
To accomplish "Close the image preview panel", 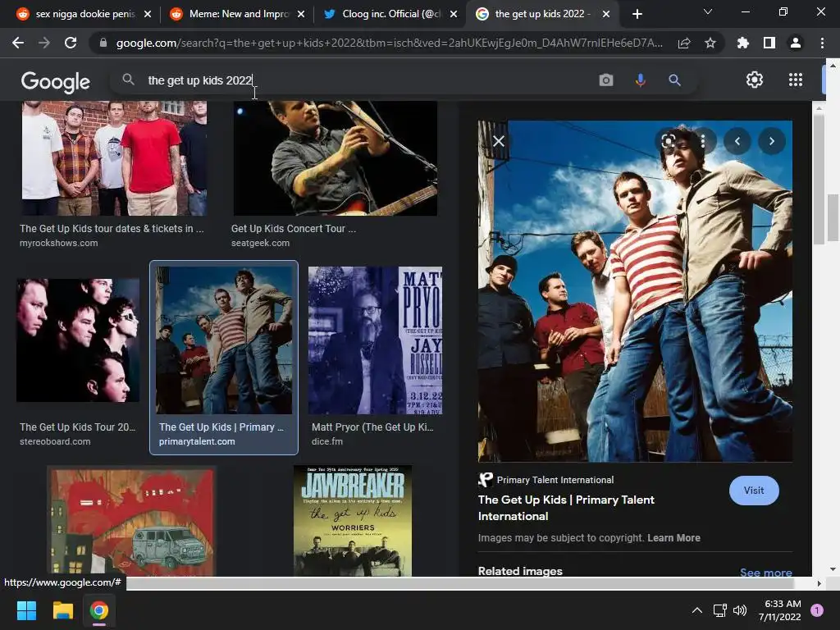I will 499,141.
